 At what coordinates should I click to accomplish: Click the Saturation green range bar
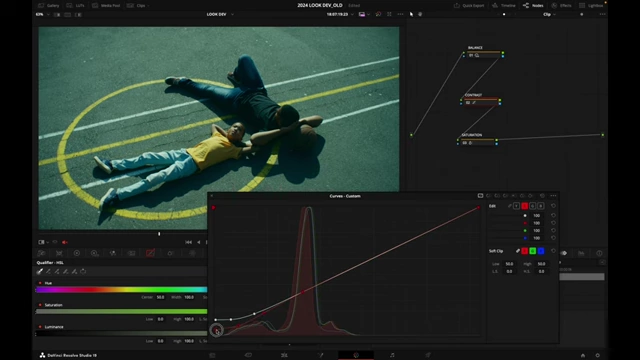(x=122, y=312)
